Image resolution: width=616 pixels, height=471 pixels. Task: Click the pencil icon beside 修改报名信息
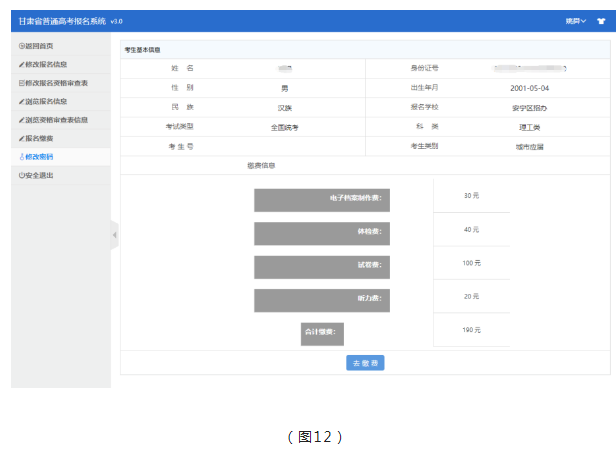(x=21, y=64)
